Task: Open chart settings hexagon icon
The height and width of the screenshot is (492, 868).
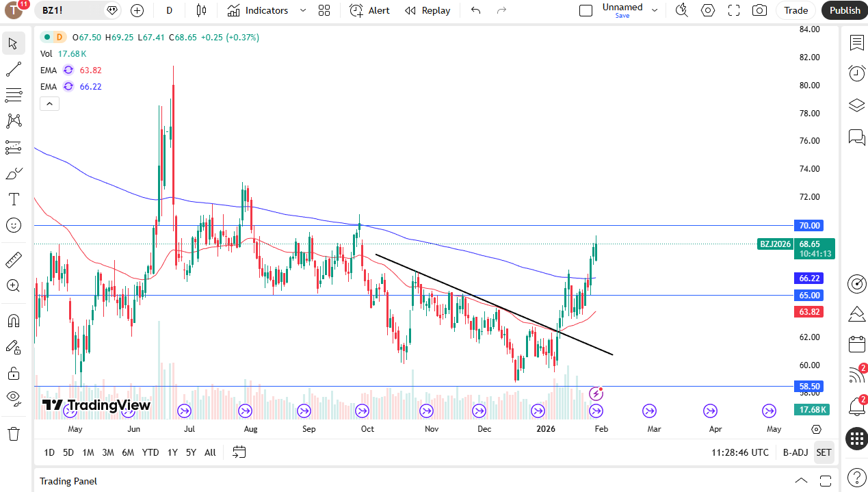Action: click(x=708, y=10)
